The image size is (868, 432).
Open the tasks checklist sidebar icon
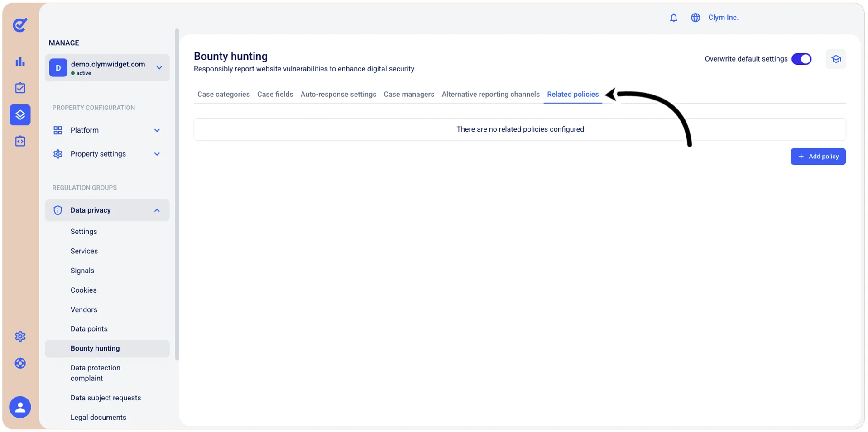click(x=20, y=88)
